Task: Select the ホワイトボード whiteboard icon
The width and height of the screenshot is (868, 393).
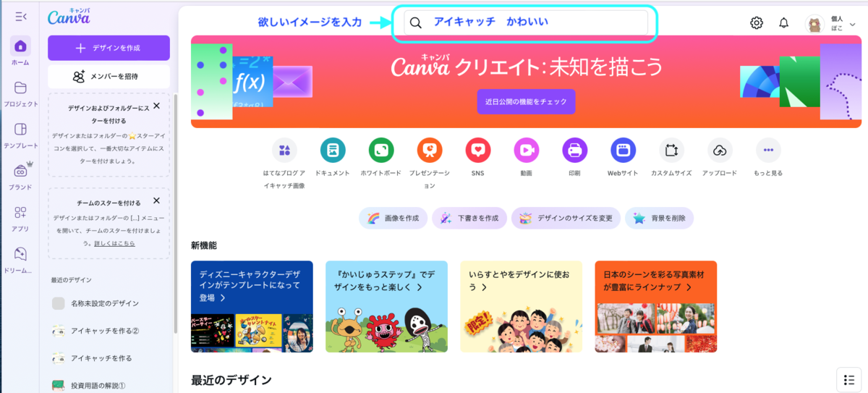Action: (x=381, y=151)
